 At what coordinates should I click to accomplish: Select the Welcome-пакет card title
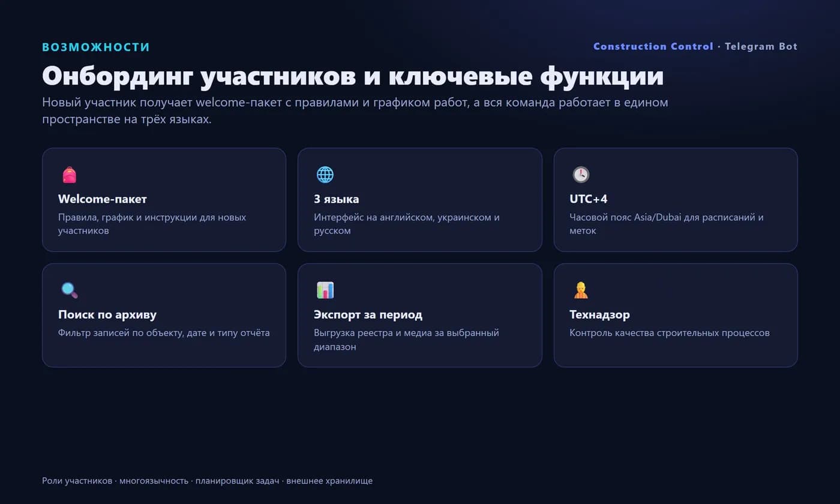103,199
